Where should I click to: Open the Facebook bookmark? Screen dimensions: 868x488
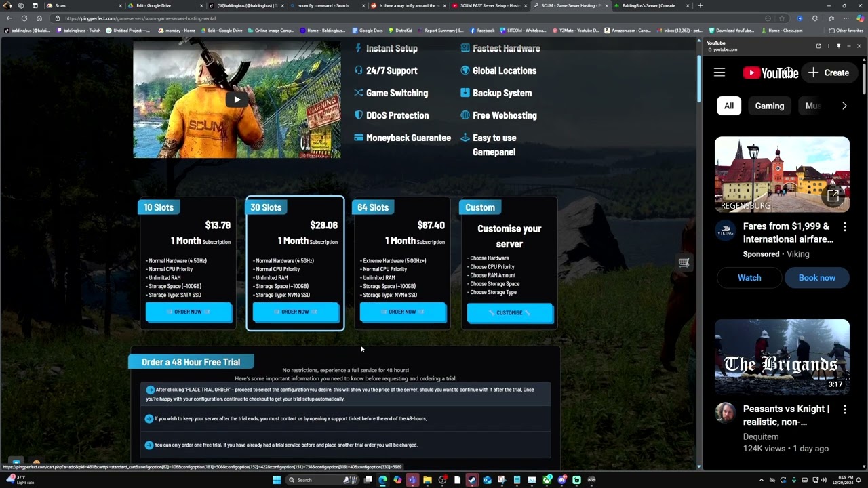[x=482, y=30]
